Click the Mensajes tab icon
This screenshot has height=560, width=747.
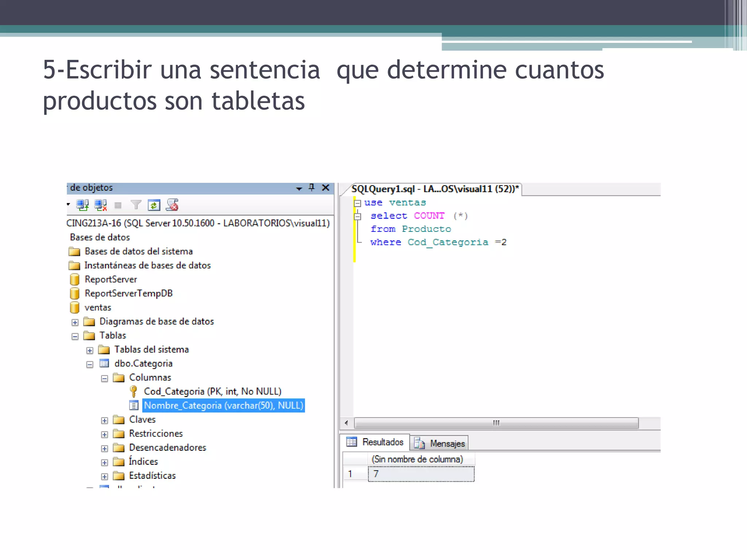point(419,443)
